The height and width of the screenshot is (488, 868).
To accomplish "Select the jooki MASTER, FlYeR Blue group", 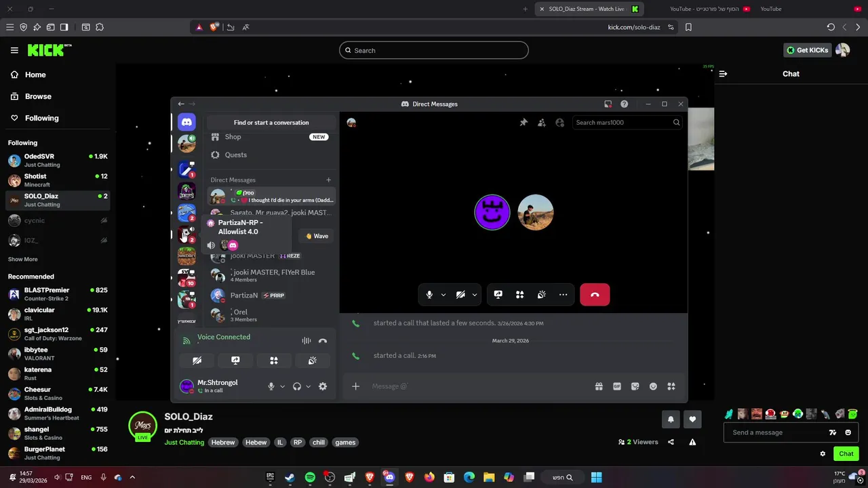I will [271, 275].
